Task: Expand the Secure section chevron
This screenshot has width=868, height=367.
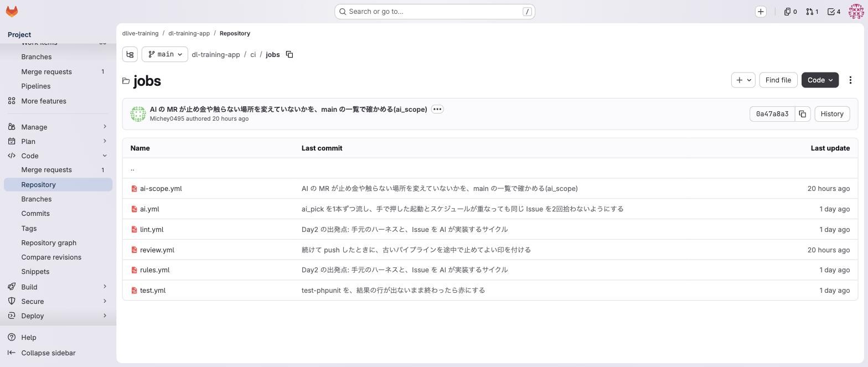Action: [105, 301]
